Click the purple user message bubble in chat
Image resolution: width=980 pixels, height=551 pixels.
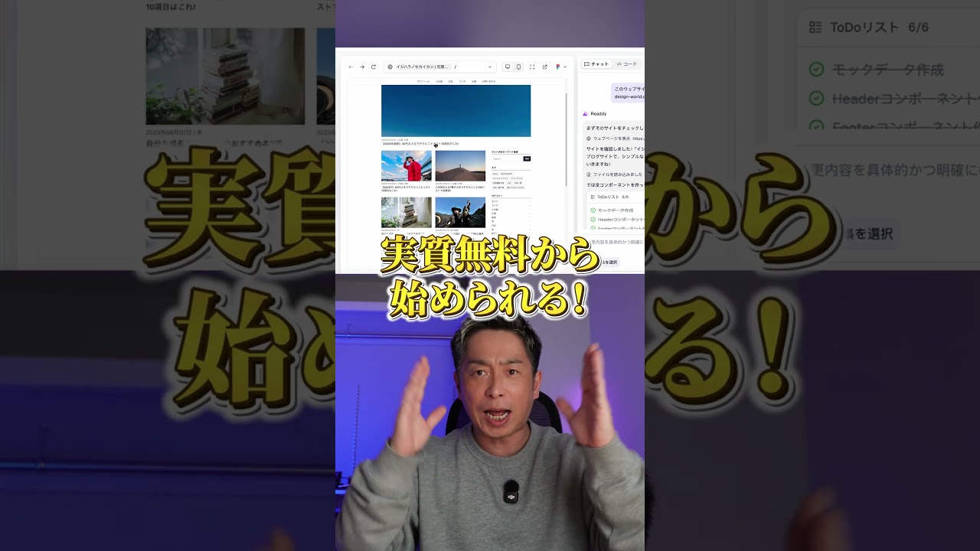click(x=628, y=93)
